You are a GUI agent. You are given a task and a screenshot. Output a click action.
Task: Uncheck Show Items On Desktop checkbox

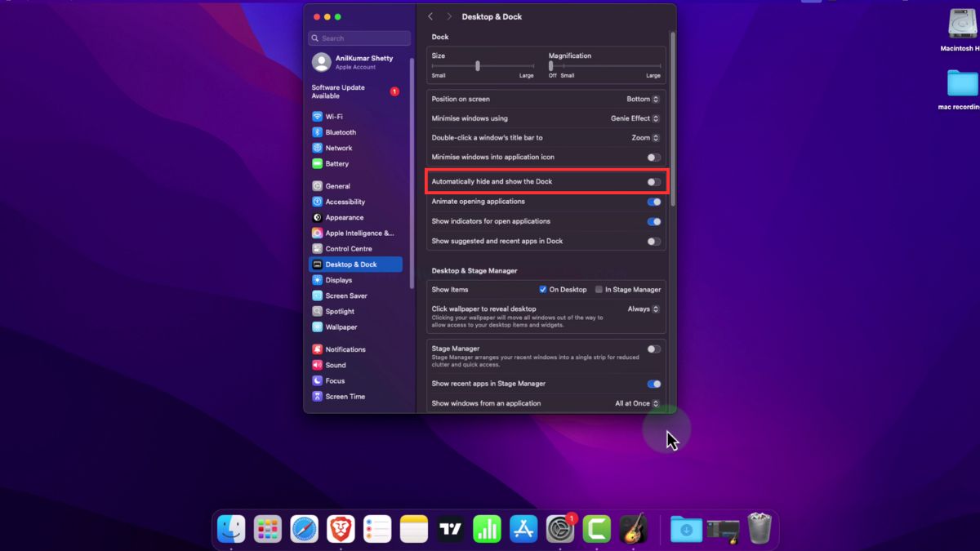[543, 290]
